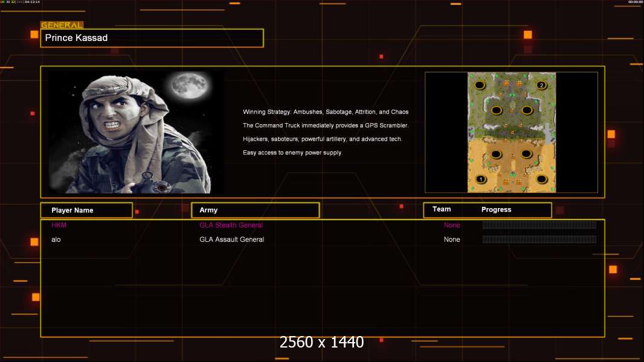
Task: Select player name HKM
Action: click(x=59, y=225)
